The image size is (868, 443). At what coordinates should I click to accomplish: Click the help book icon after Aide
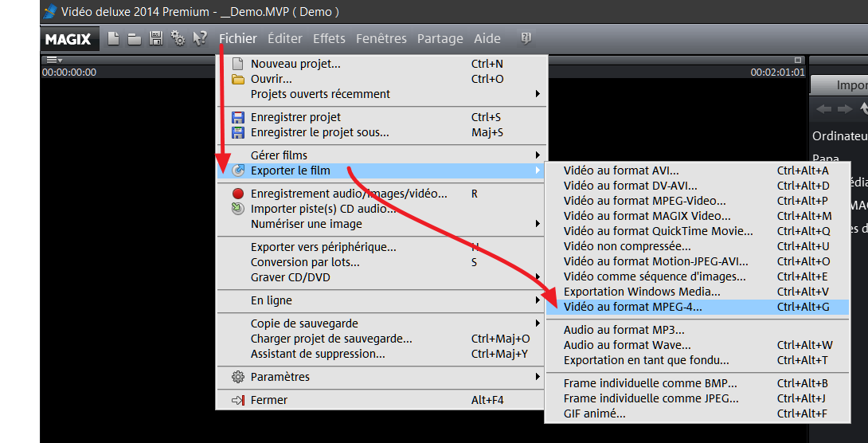(x=526, y=38)
